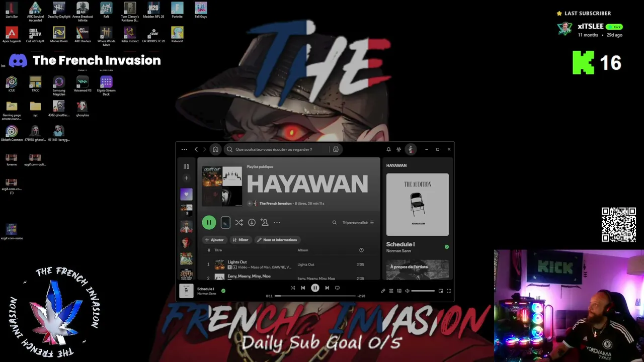Toggle shuffle in the player bar
This screenshot has height=362, width=644.
293,288
